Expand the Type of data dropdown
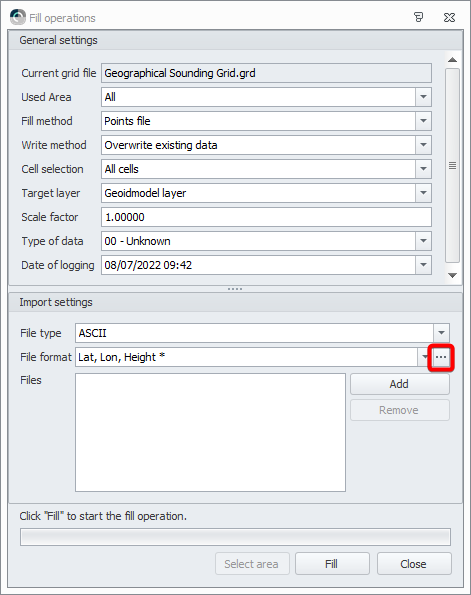 (423, 241)
